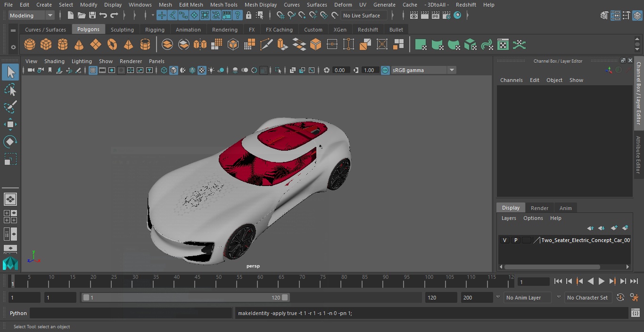Open the shelf options menu
The height and width of the screenshot is (332, 644).
click(x=13, y=47)
